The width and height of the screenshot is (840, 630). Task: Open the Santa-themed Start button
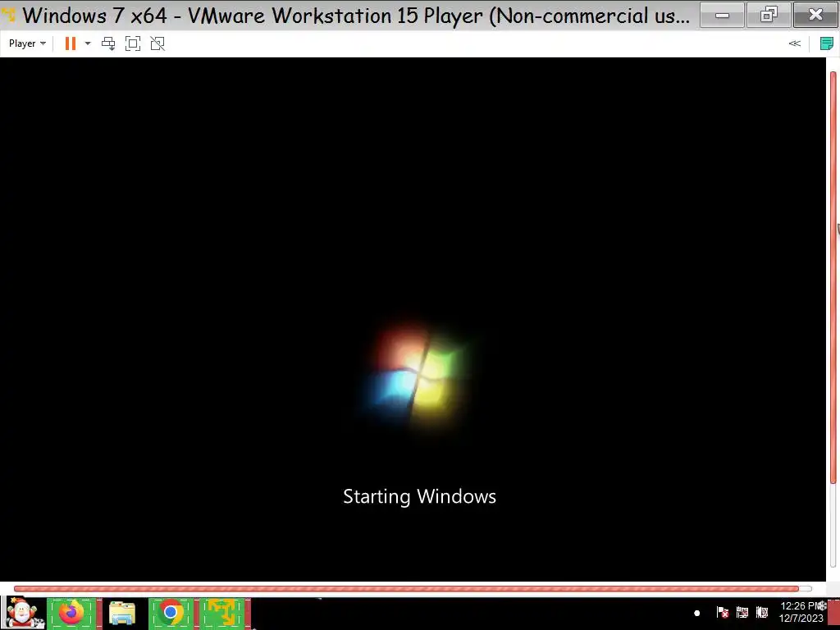pyautogui.click(x=23, y=613)
